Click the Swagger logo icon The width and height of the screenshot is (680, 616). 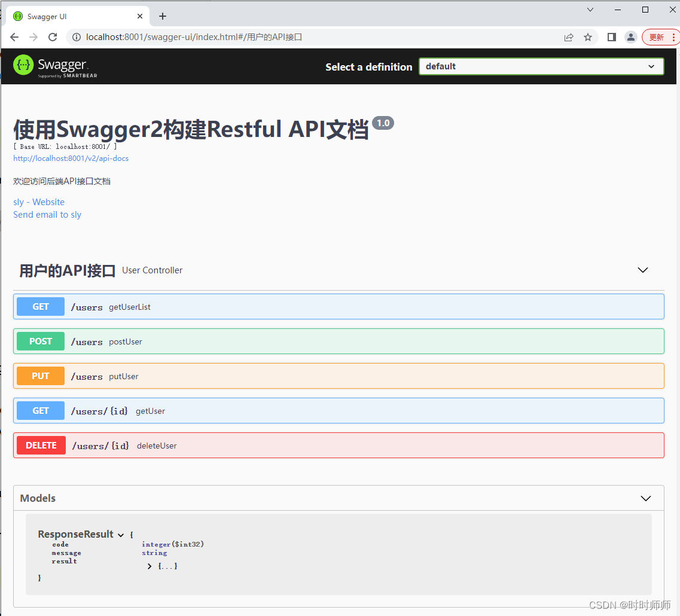23,65
